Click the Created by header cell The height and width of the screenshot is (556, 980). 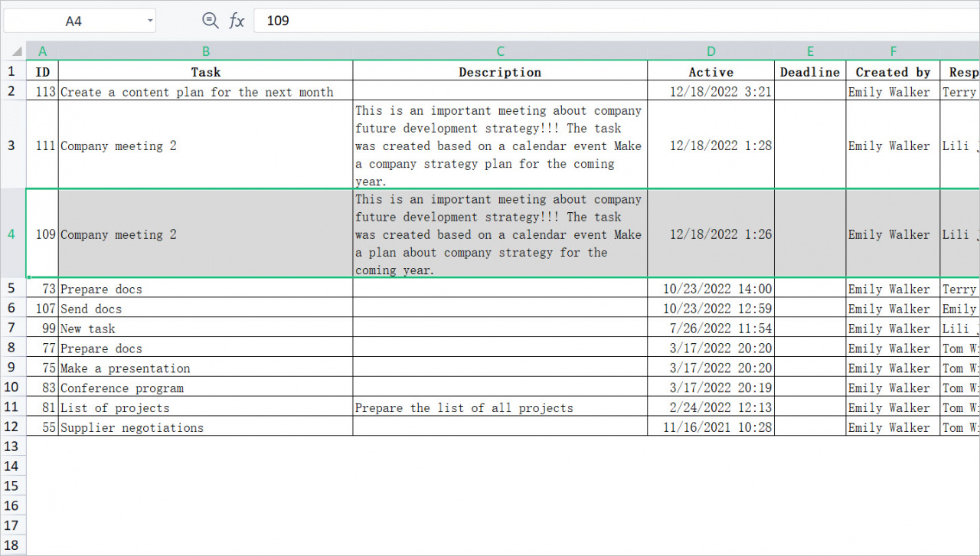coord(893,72)
